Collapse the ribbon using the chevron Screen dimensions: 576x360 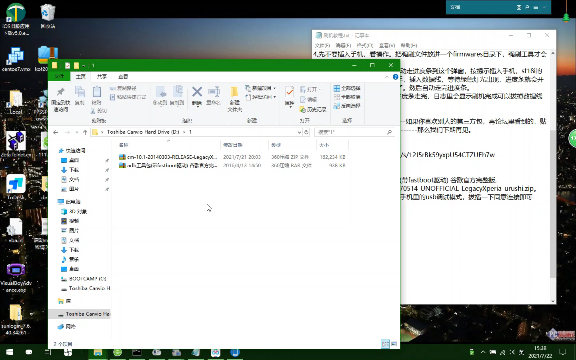point(386,77)
